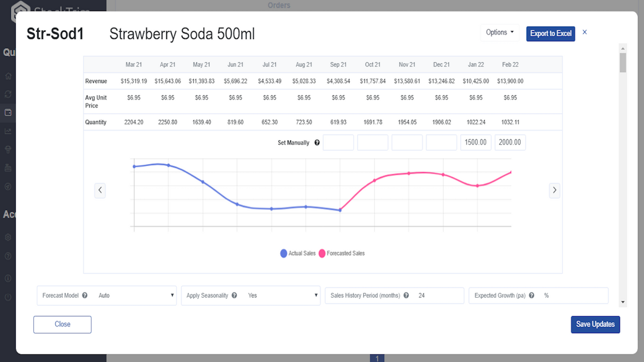Toggle the Actual Sales legend entry
Screen dimensions: 644x362
point(298,253)
